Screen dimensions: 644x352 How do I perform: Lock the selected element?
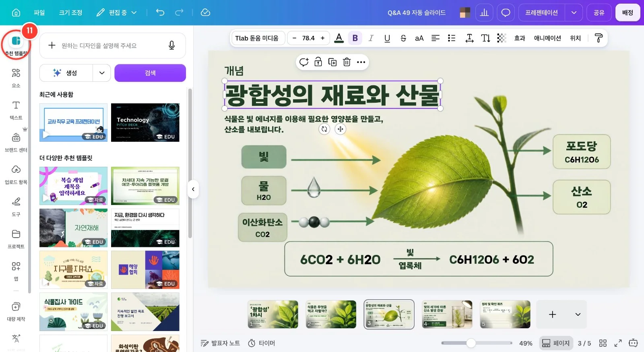click(318, 62)
